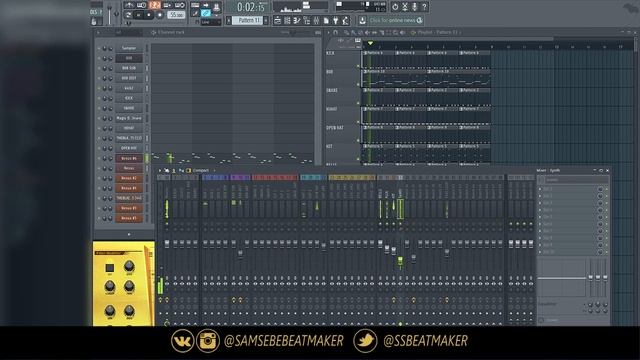Viewport: 640px width, 360px height.
Task: Select the playlist Slip tool
Action: tap(374, 32)
